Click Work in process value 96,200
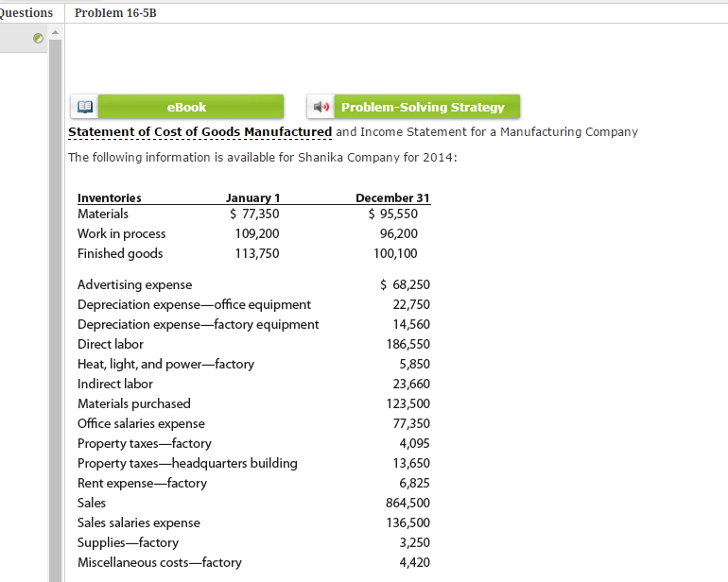The width and height of the screenshot is (728, 582). pos(399,234)
